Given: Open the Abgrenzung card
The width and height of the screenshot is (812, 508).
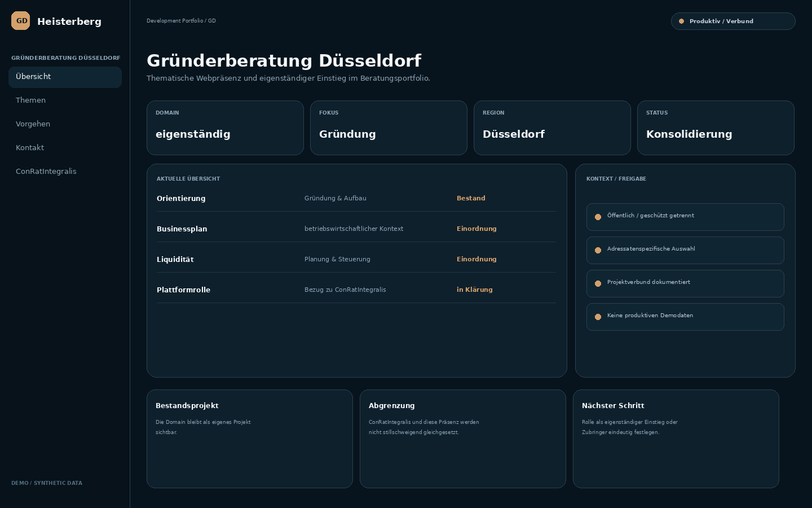Looking at the screenshot, I should coord(463,439).
